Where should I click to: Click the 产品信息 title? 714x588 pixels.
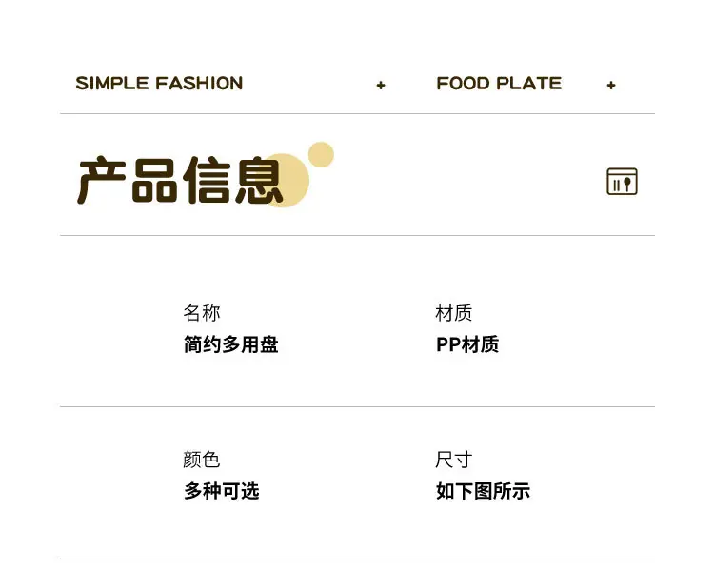tap(180, 180)
